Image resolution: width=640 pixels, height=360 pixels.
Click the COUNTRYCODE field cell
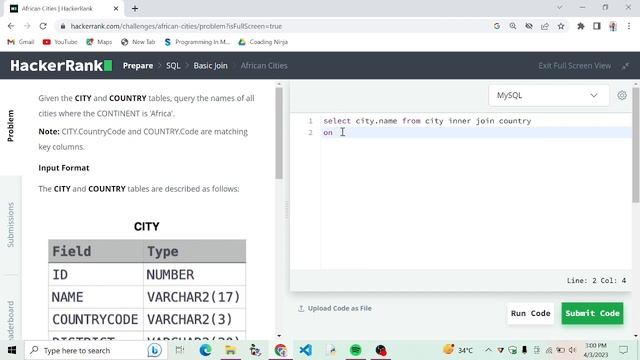coord(96,319)
